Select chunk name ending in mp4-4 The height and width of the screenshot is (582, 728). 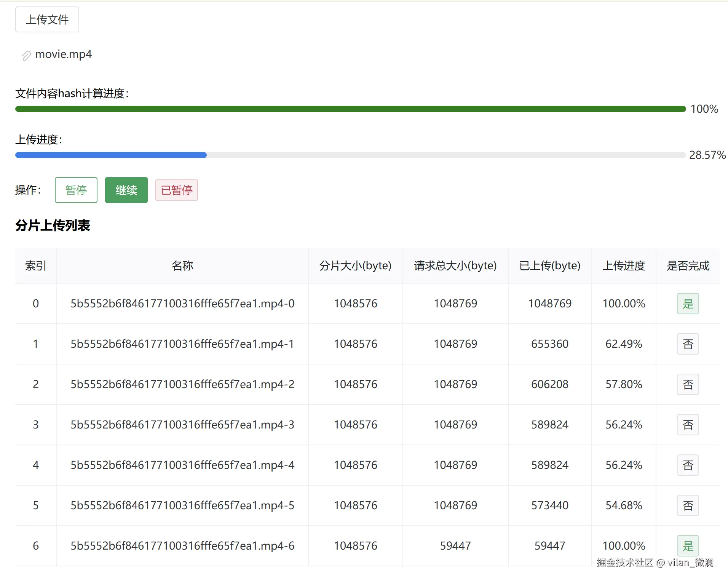(x=182, y=465)
